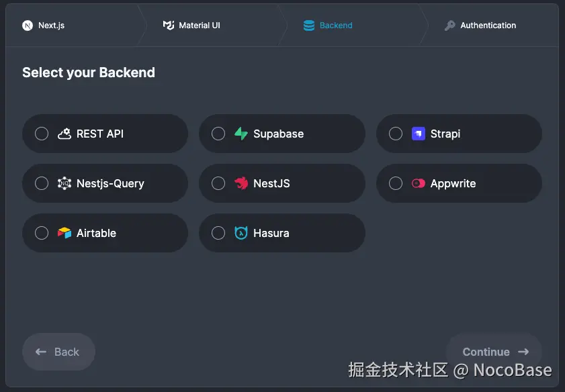Select the Hasura radio button
565x392 pixels.
[x=218, y=233]
